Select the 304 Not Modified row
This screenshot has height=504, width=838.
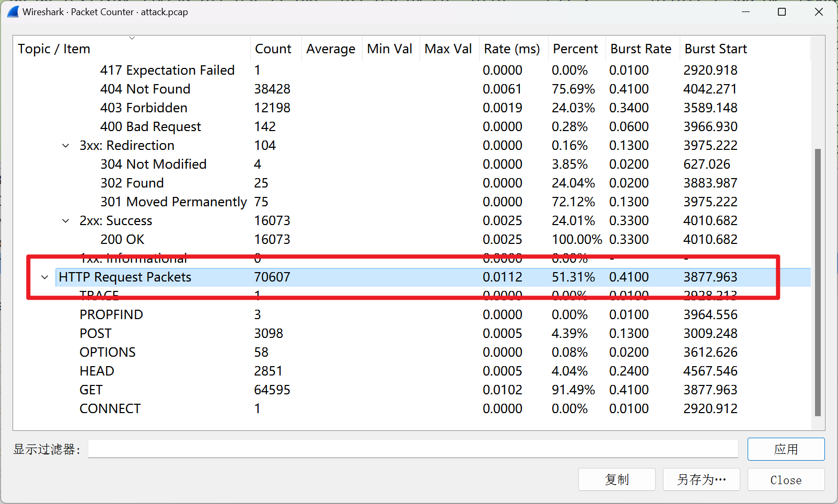click(x=412, y=165)
